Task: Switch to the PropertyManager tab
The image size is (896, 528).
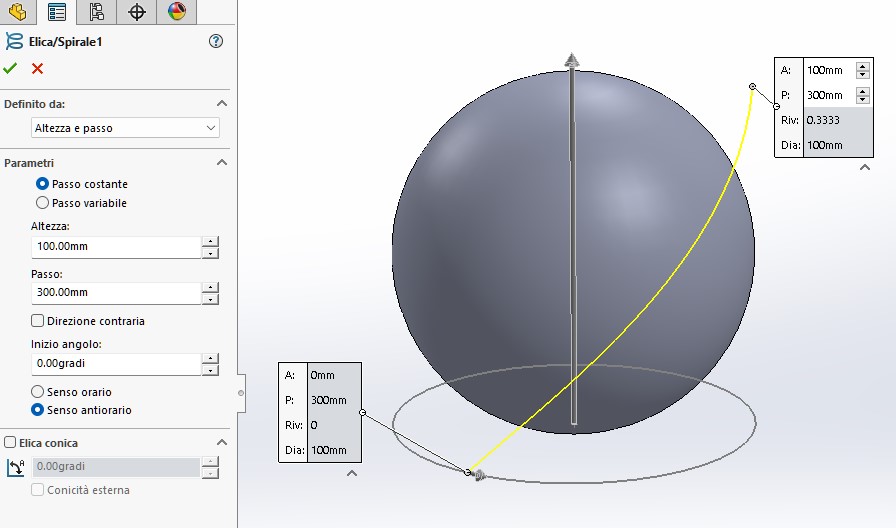Action: [x=57, y=12]
